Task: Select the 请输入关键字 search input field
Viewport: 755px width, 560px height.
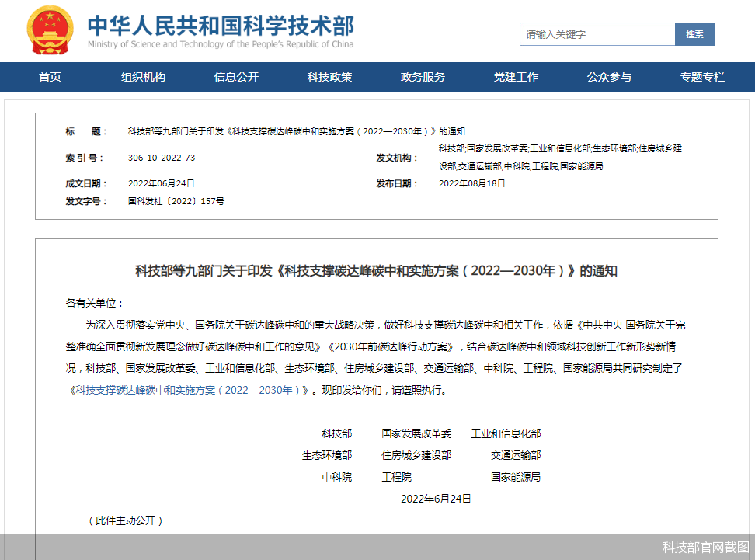Action: click(x=598, y=34)
